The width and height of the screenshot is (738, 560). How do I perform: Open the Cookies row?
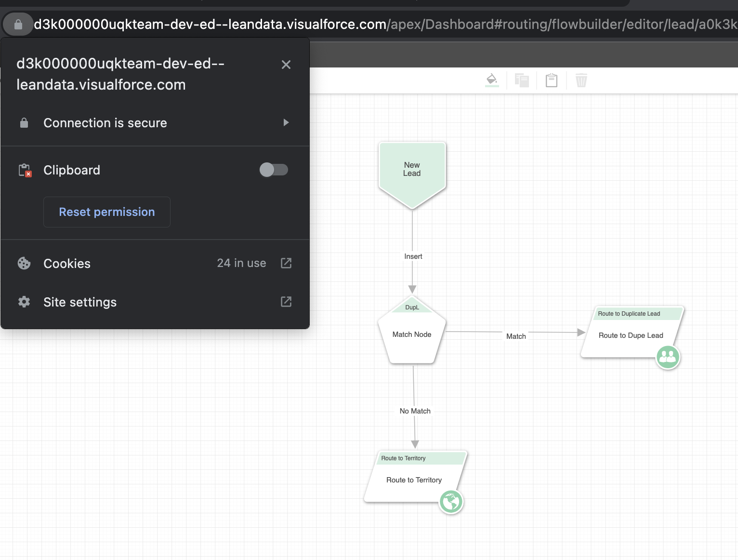click(155, 263)
